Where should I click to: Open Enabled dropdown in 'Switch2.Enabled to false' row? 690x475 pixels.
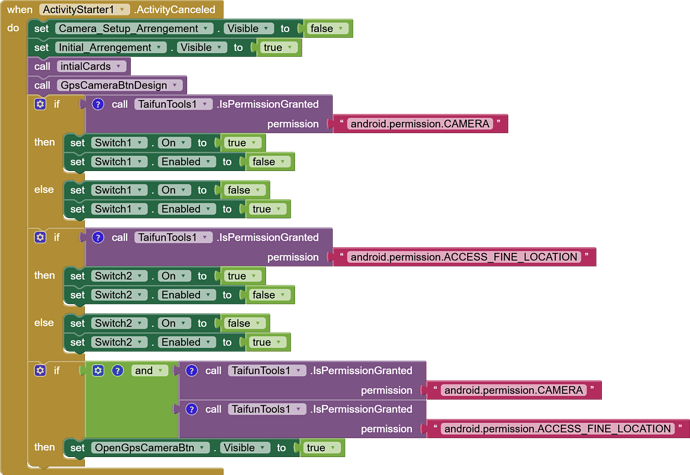coord(187,295)
